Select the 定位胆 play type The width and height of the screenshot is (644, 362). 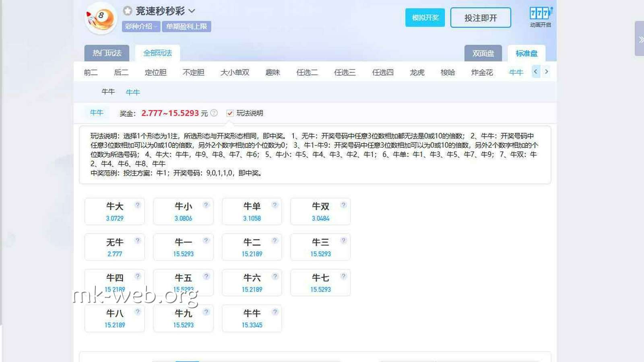(x=155, y=72)
